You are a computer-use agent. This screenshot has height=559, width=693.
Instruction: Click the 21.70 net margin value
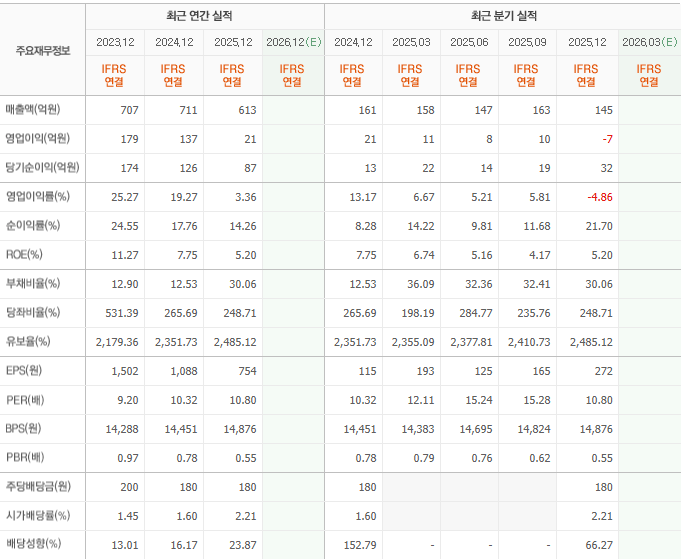tap(599, 226)
